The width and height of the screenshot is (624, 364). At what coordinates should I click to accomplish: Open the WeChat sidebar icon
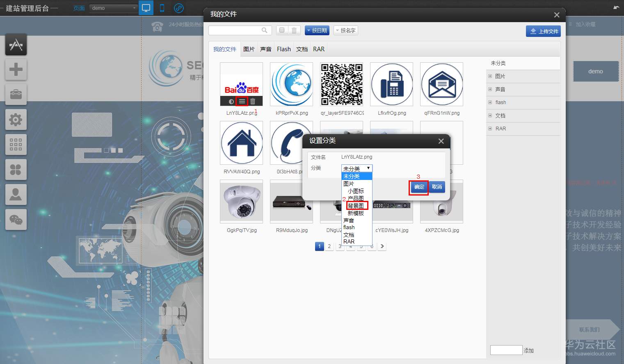coord(16,220)
